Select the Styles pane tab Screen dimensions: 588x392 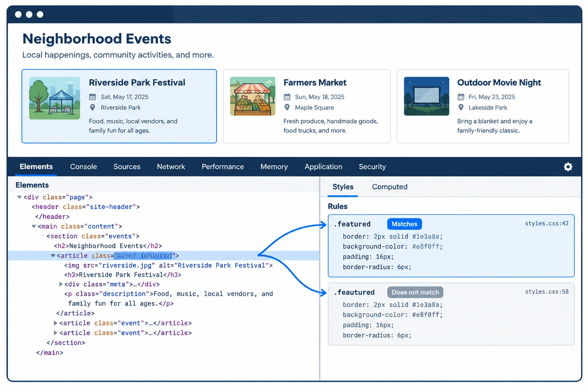343,187
